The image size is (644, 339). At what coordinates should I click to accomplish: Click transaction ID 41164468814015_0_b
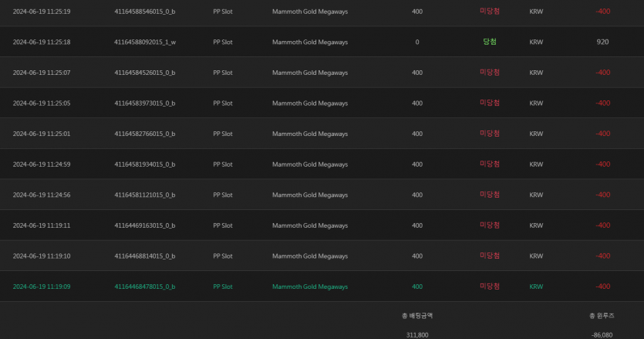[144, 256]
